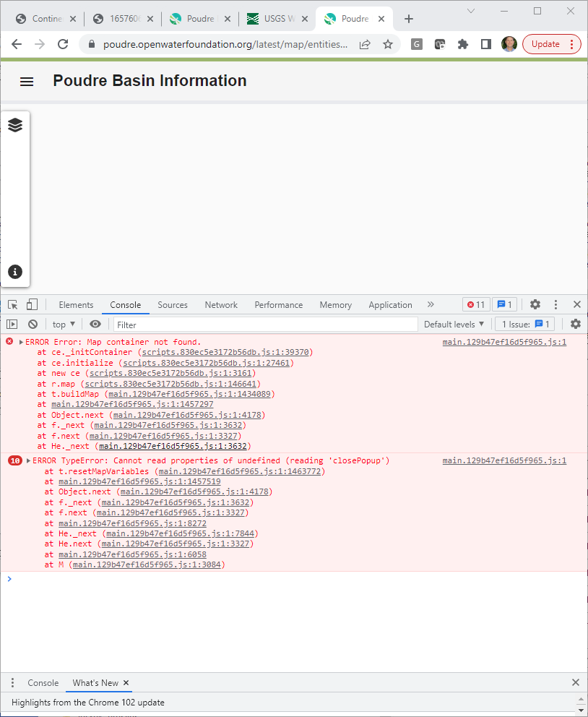Image resolution: width=588 pixels, height=717 pixels.
Task: Select the inspect element tool in DevTools
Action: (x=12, y=304)
